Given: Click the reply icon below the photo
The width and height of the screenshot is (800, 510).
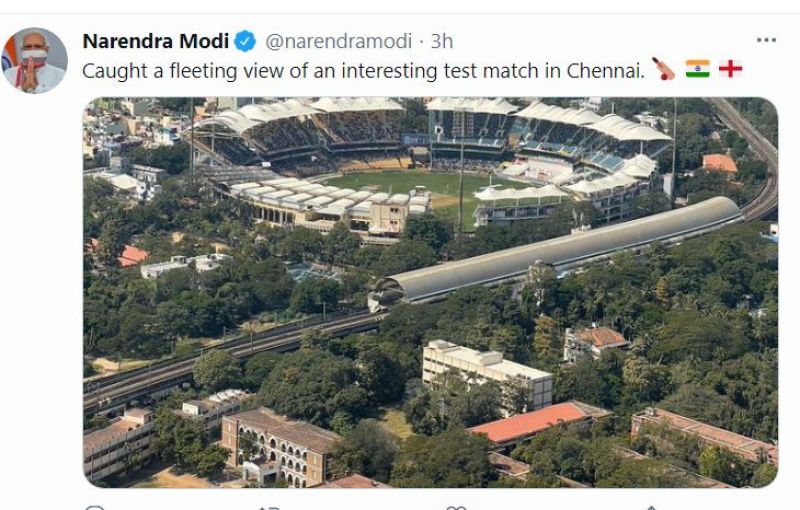Looking at the screenshot, I should (94, 507).
